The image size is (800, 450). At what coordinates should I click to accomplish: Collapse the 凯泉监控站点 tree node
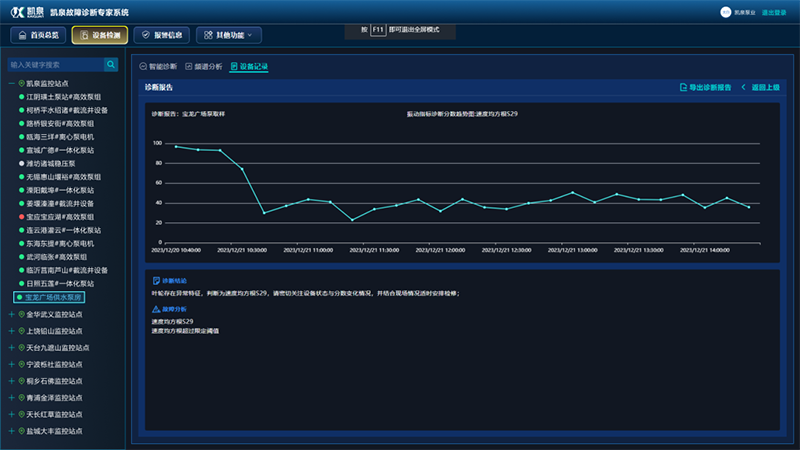coord(11,83)
